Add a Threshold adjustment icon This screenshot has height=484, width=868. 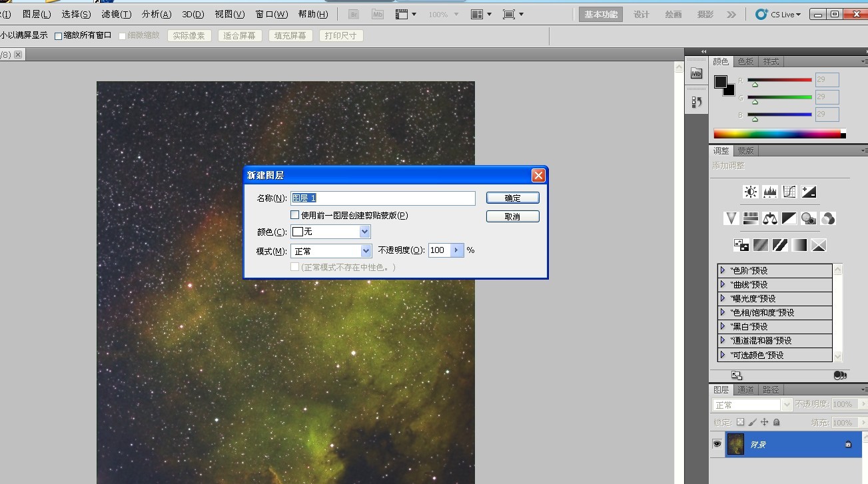click(x=780, y=245)
